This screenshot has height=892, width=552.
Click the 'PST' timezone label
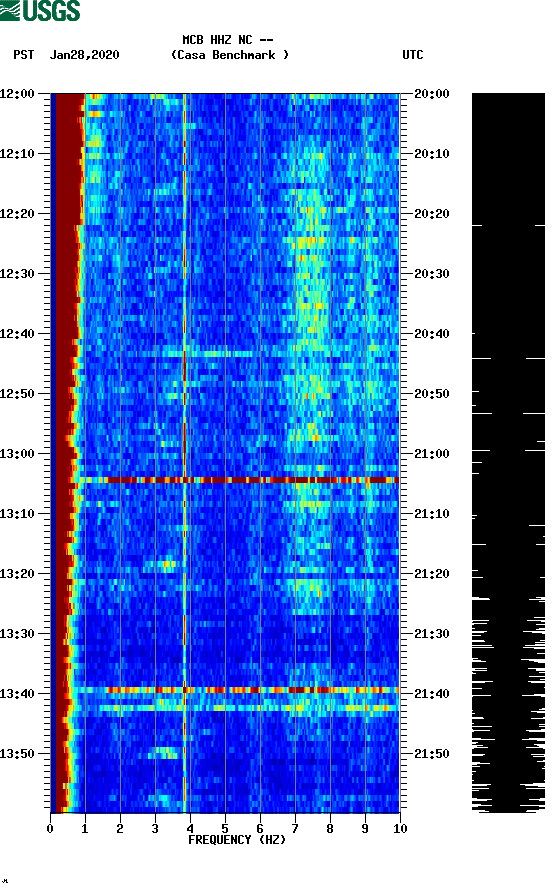(24, 55)
